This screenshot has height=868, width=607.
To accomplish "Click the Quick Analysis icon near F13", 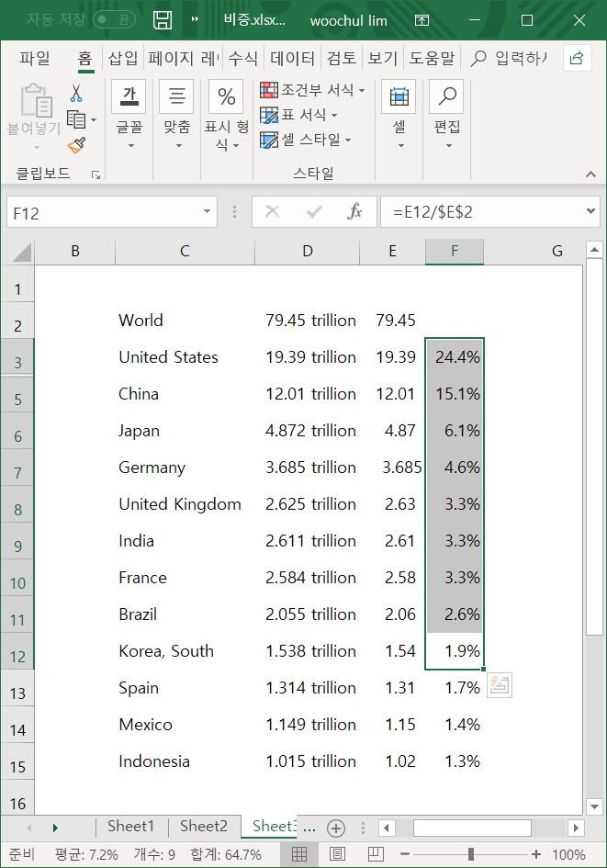I will (500, 685).
